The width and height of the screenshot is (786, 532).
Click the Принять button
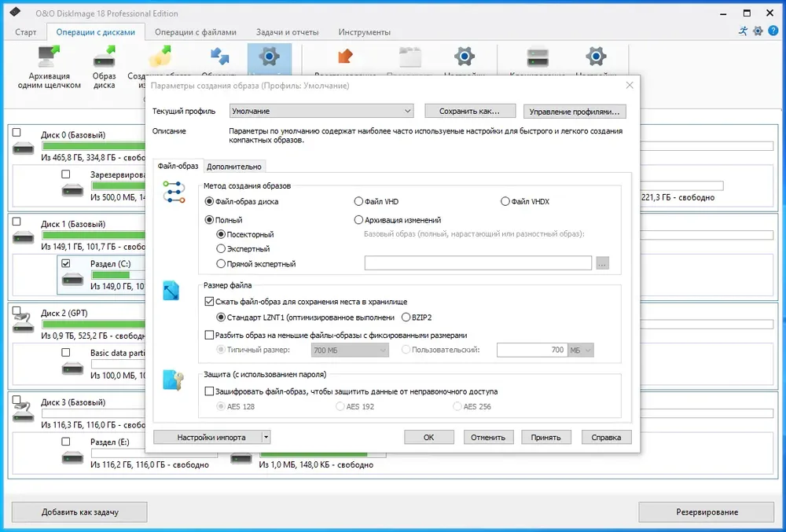click(546, 438)
